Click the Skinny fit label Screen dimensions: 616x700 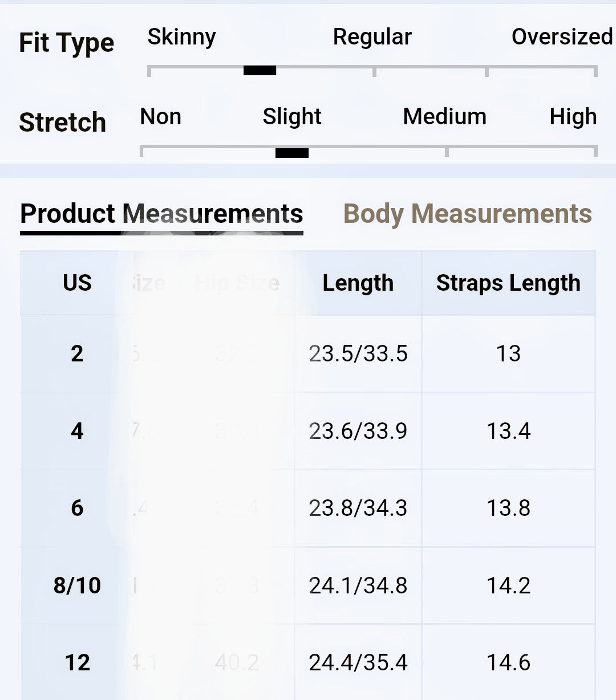tap(181, 37)
